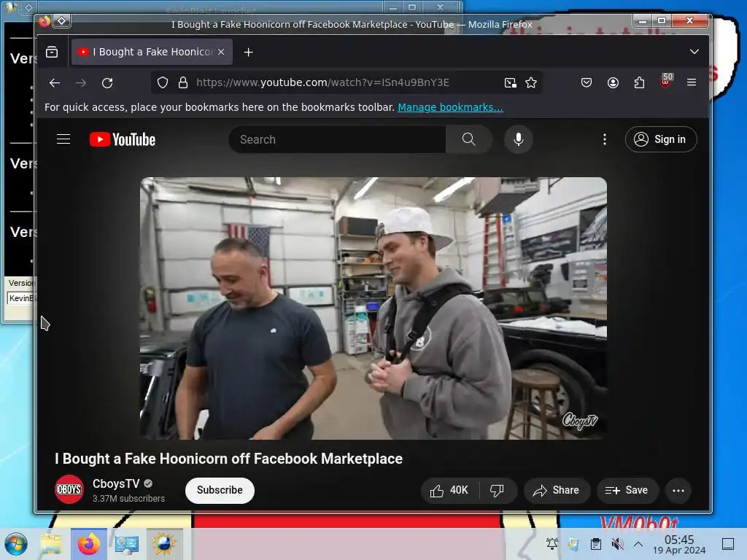The width and height of the screenshot is (747, 560).
Task: Subscribe to CboysTV
Action: coord(220,491)
